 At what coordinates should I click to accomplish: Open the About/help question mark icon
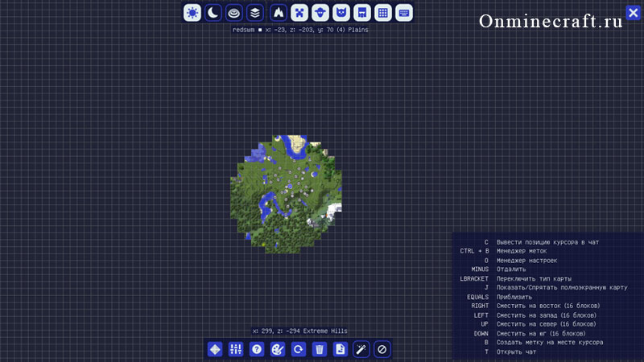tap(257, 349)
